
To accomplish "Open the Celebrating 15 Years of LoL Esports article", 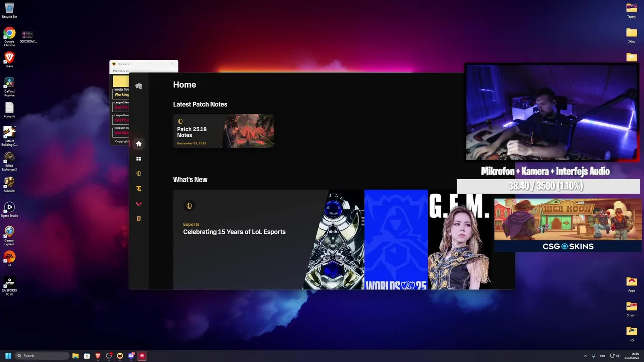I will point(234,232).
